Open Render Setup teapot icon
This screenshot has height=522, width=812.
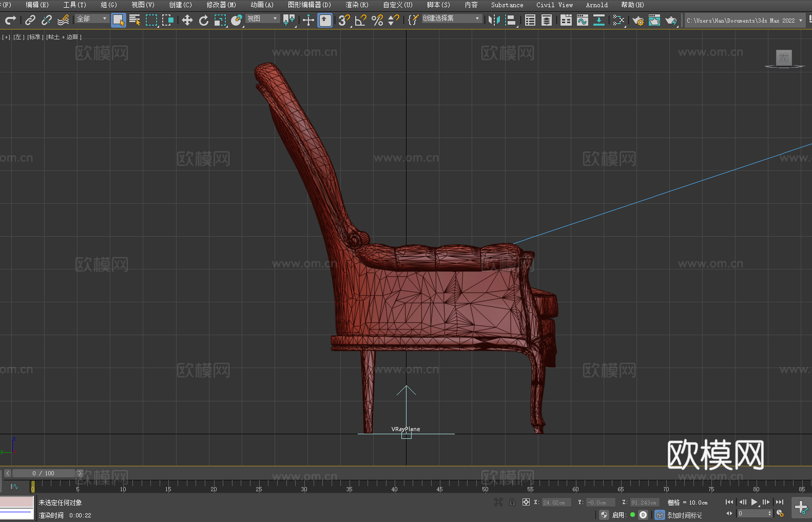coord(638,20)
